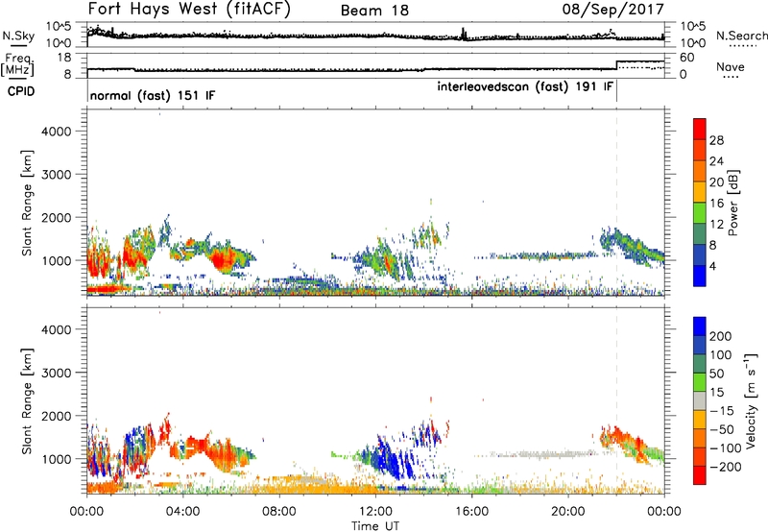
Task: Click the red top of power colorbar
Action: (x=700, y=127)
